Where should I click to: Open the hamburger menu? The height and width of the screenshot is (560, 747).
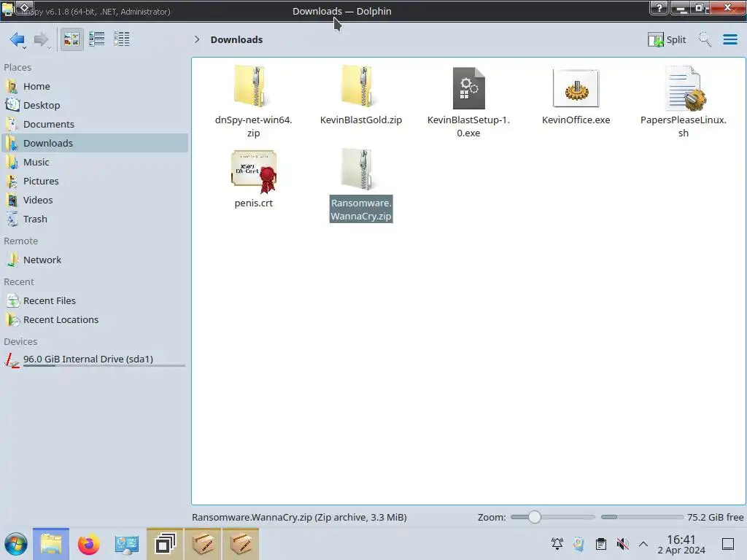(729, 39)
